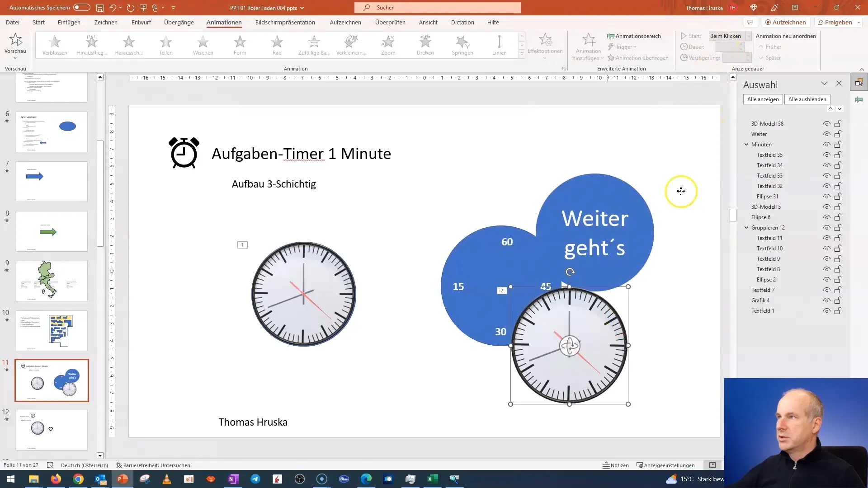The height and width of the screenshot is (488, 868).
Task: Toggle visibility of the Weiter object
Action: pos(826,134)
